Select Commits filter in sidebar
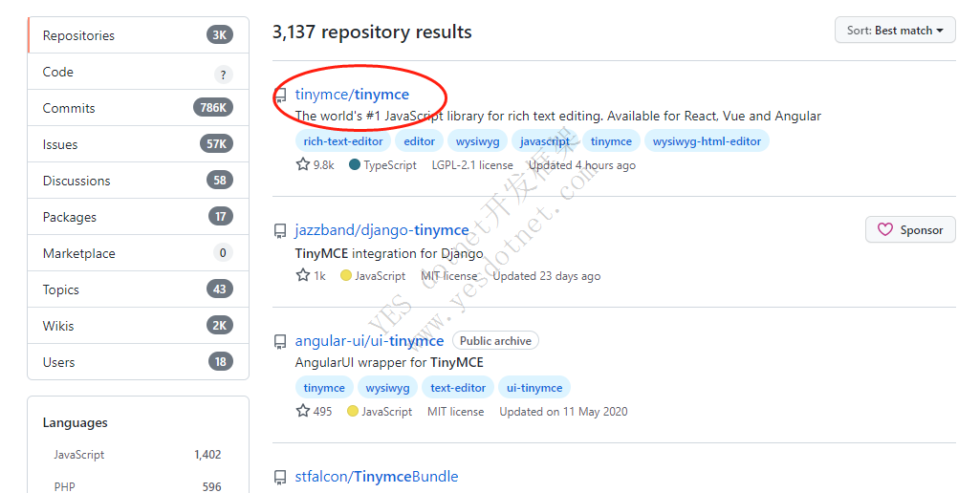Viewport: 980px width, 493px height. pos(138,108)
